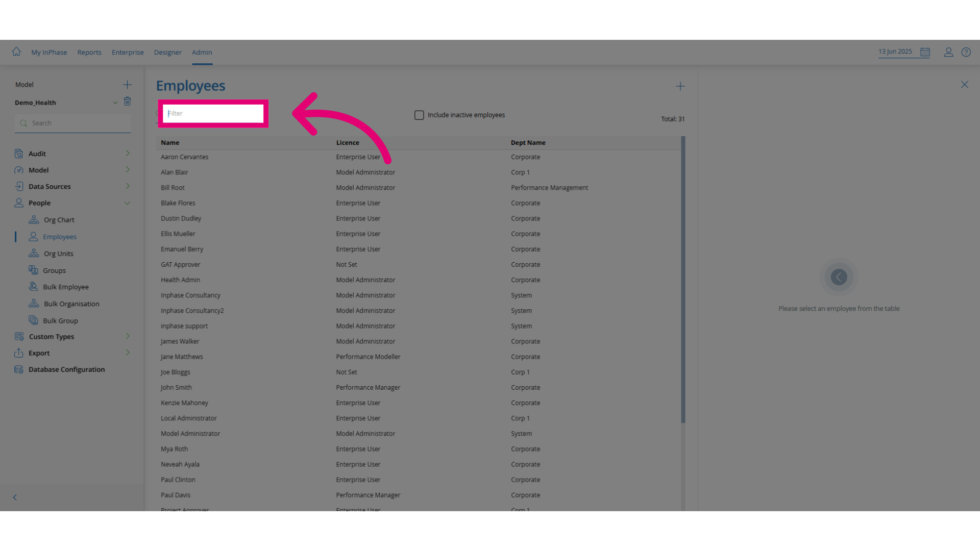
Task: Open the calendar date picker icon
Action: click(925, 52)
